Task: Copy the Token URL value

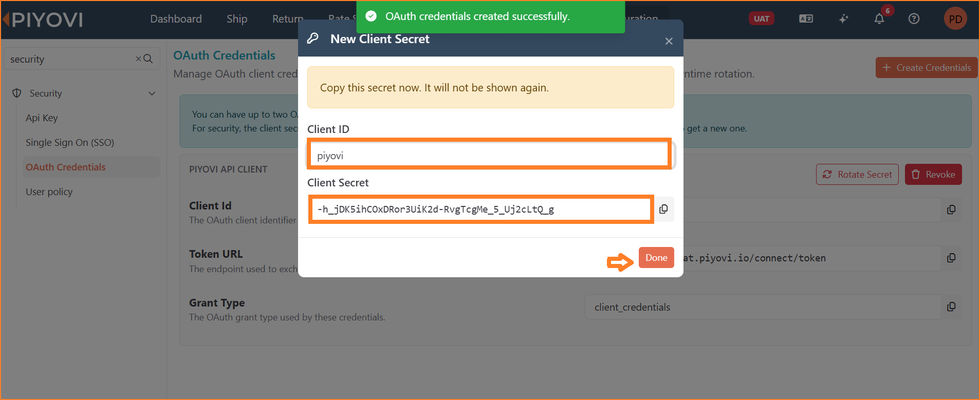Action: pos(951,258)
